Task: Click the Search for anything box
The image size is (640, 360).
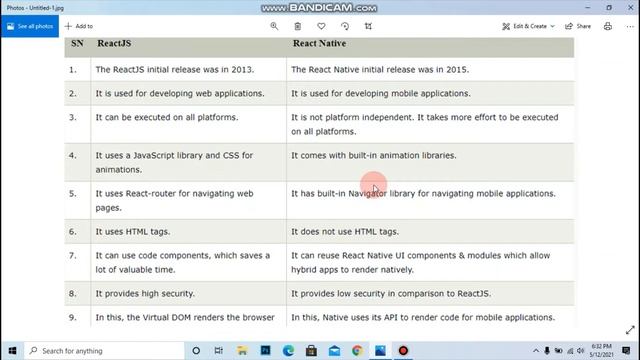Action: [104, 351]
